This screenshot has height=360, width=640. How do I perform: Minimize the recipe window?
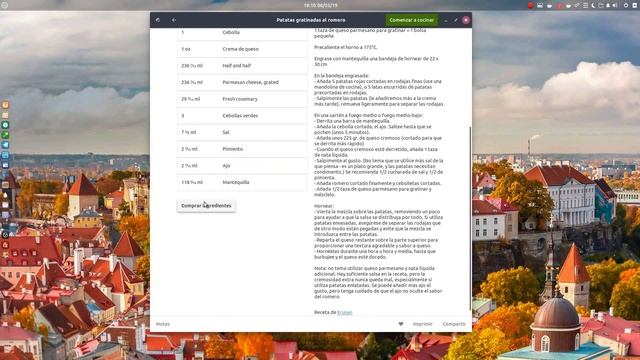(446, 20)
